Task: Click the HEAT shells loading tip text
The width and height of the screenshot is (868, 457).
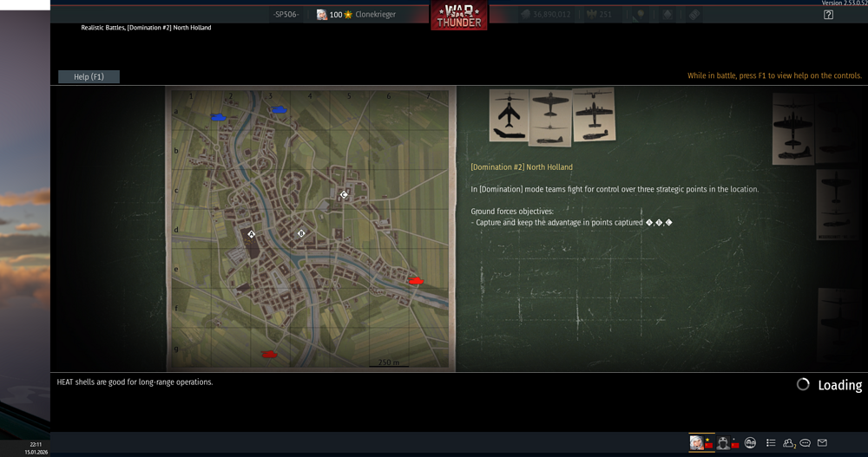Action: tap(135, 382)
